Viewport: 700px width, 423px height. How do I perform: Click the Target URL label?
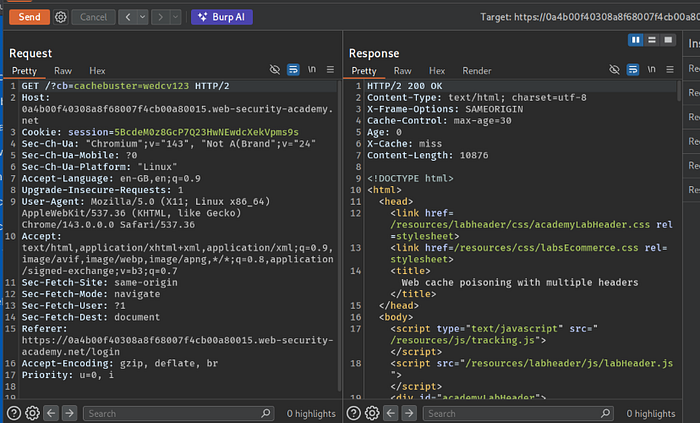[590, 17]
